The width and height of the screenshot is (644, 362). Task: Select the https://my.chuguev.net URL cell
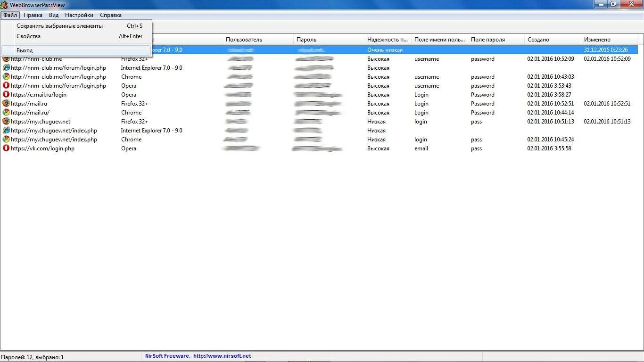pos(41,122)
